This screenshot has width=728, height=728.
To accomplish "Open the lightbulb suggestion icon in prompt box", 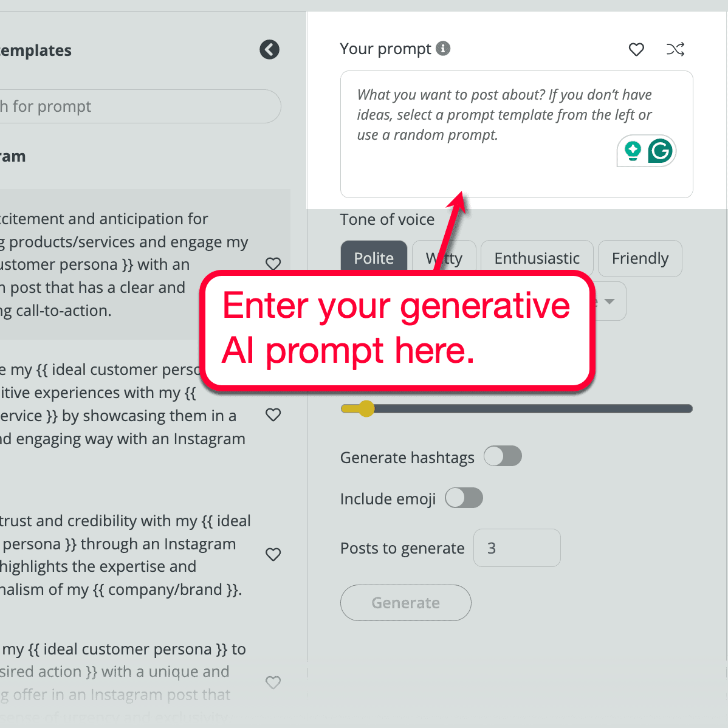I will click(633, 151).
